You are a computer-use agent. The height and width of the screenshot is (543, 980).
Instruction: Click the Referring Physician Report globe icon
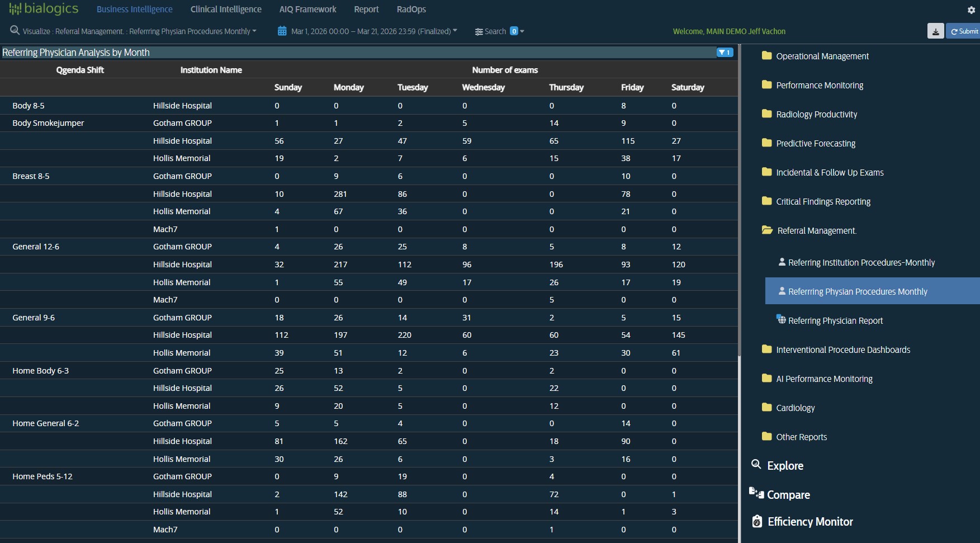tap(781, 320)
